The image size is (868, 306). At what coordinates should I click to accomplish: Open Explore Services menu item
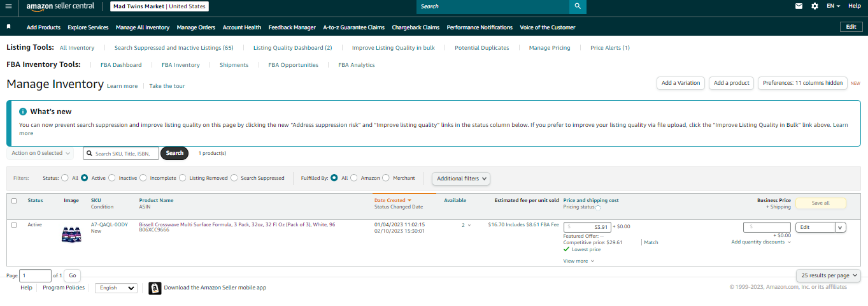88,27
